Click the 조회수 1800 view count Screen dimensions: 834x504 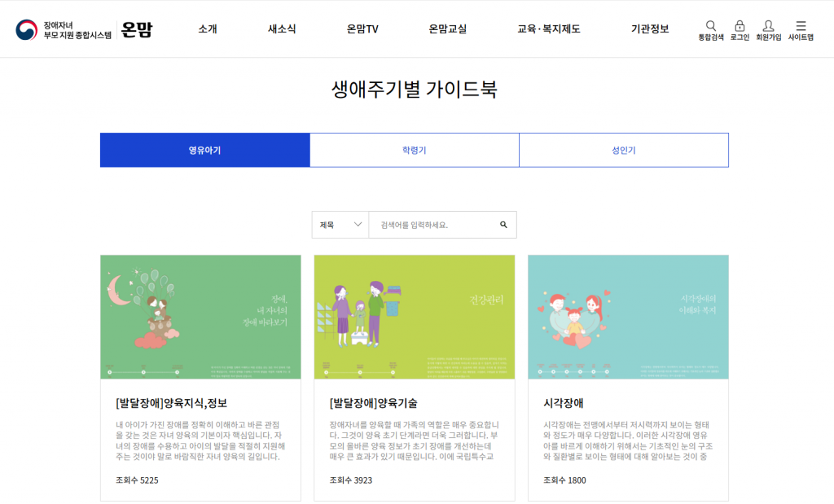tap(564, 480)
